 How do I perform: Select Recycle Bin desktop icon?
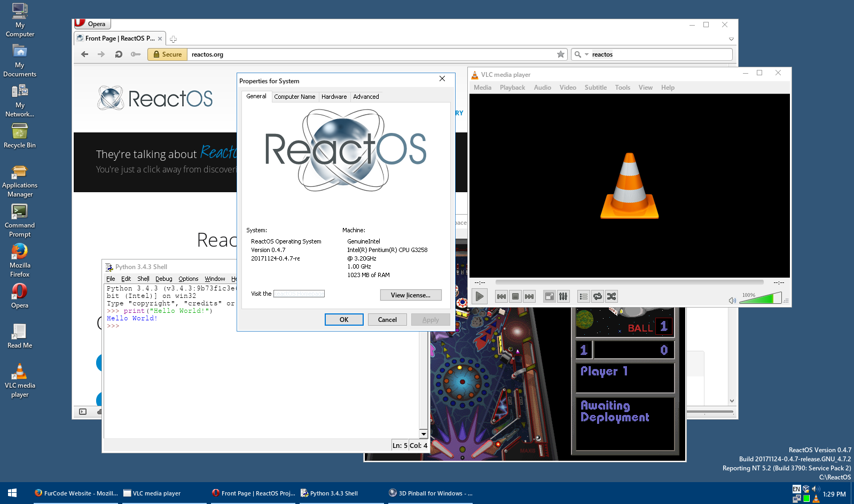coord(20,136)
